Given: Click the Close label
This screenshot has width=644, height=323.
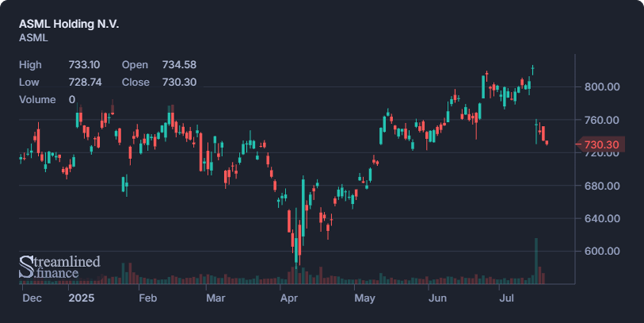Looking at the screenshot, I should pos(136,82).
